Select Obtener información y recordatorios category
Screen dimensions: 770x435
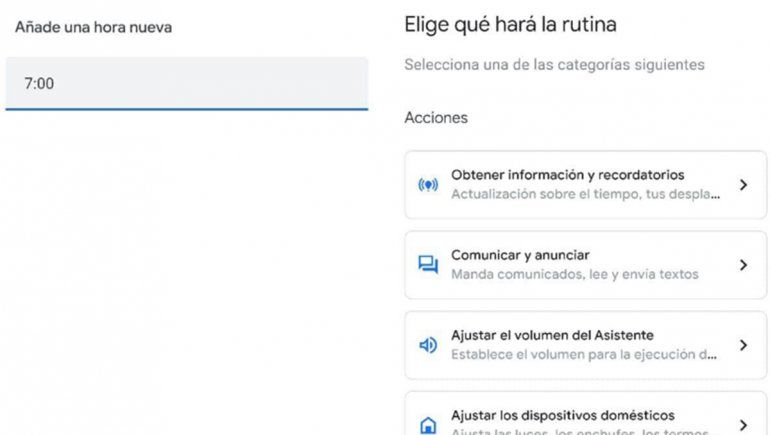coord(567,175)
